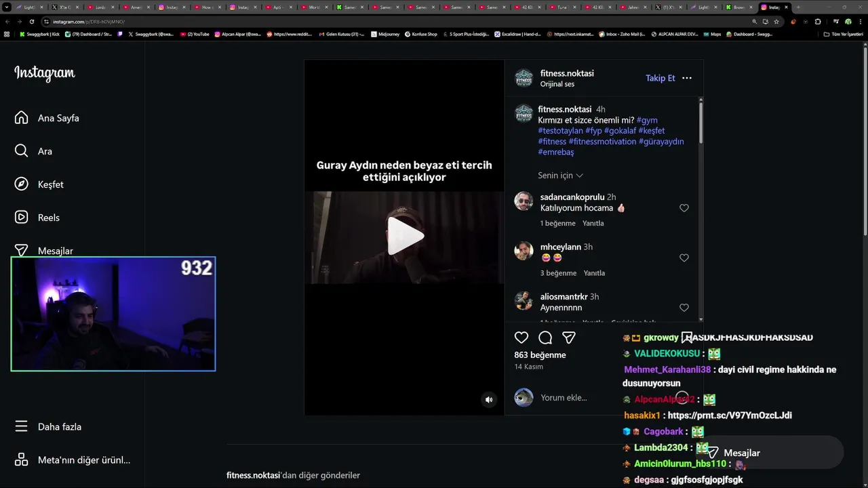This screenshot has width=868, height=488.
Task: Click the comment bubble icon
Action: 545,338
